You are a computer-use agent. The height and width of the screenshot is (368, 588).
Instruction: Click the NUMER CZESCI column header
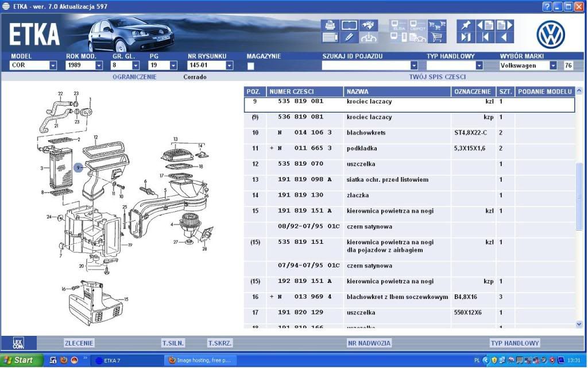pos(304,91)
